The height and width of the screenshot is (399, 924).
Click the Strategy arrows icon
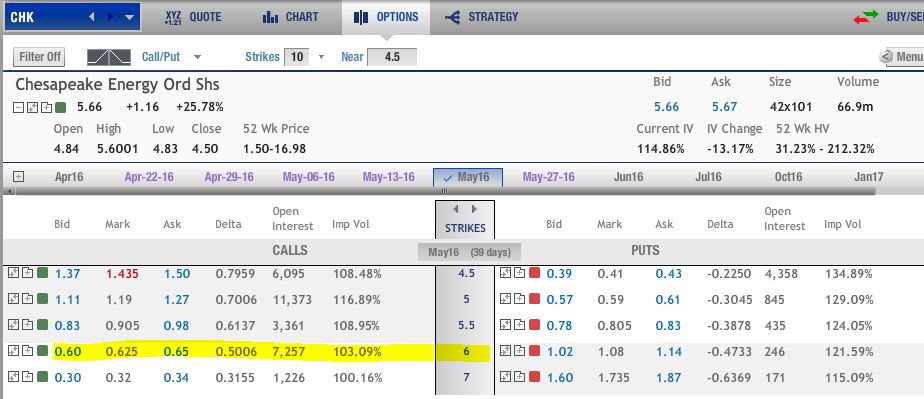[x=453, y=18]
